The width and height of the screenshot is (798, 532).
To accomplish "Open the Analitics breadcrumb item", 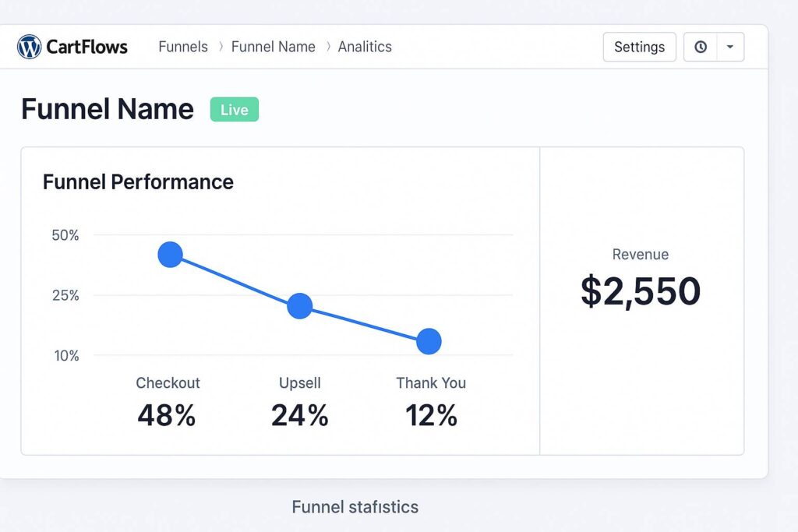I will (x=365, y=47).
